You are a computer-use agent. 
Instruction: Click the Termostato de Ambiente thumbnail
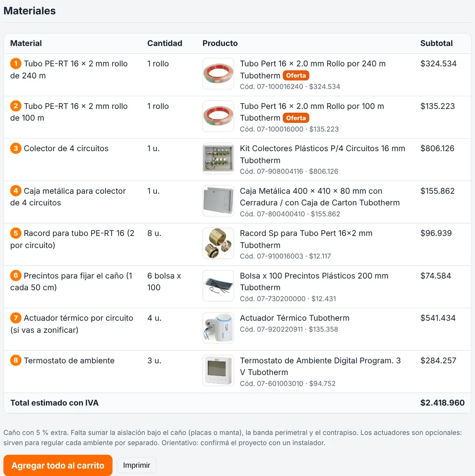click(x=218, y=370)
